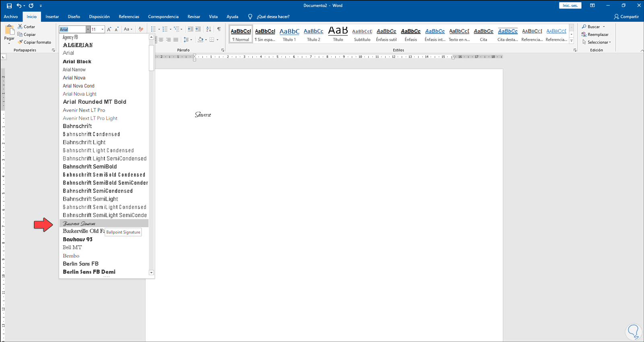Viewport: 644px width, 342px height.
Task: Click the Reemplazar button
Action: tap(595, 34)
